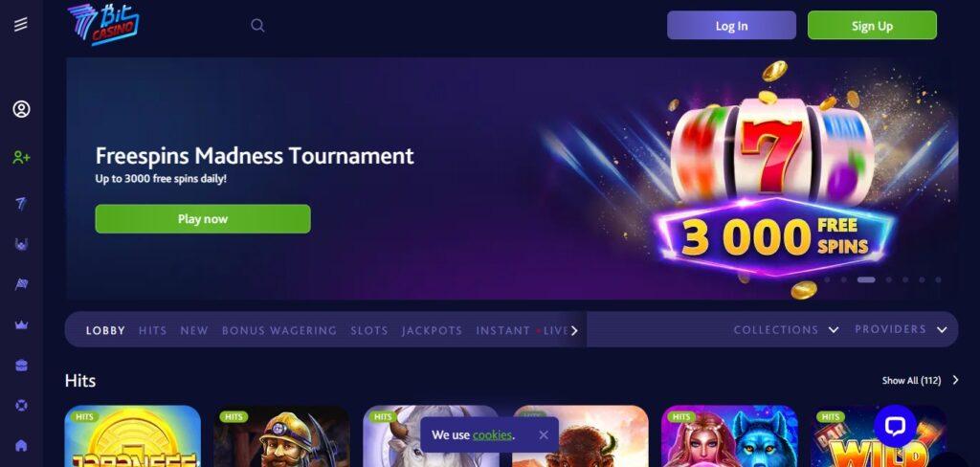The height and width of the screenshot is (467, 980).
Task: Click the racing flags tournament icon
Action: [x=21, y=284]
